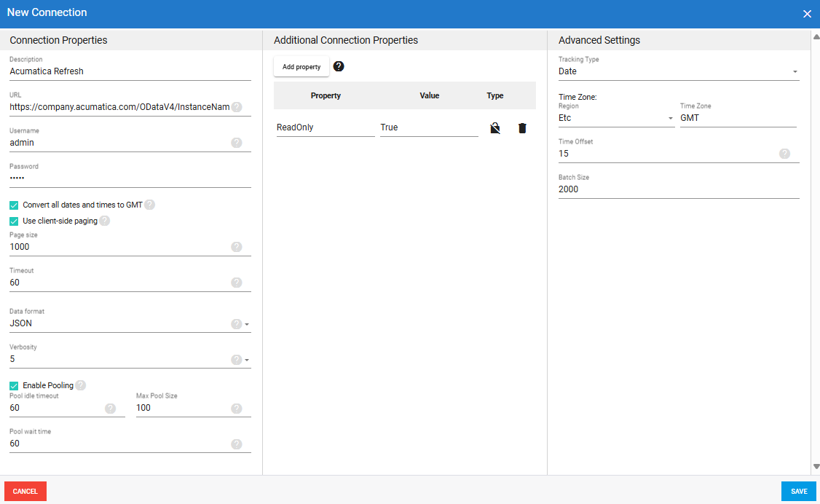The width and height of the screenshot is (820, 504).
Task: Save the new connection
Action: click(x=798, y=491)
